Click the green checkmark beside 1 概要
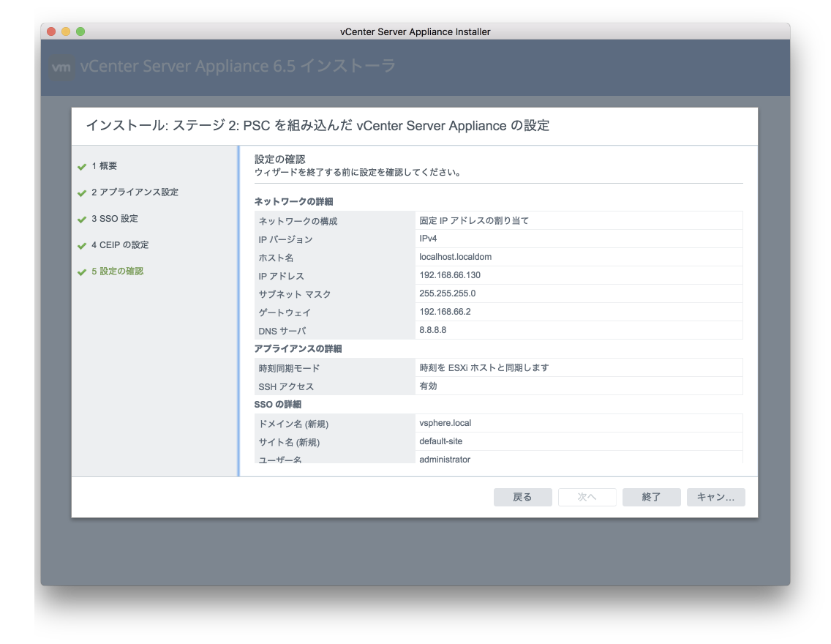Image resolution: width=831 pixels, height=644 pixels. pos(82,167)
